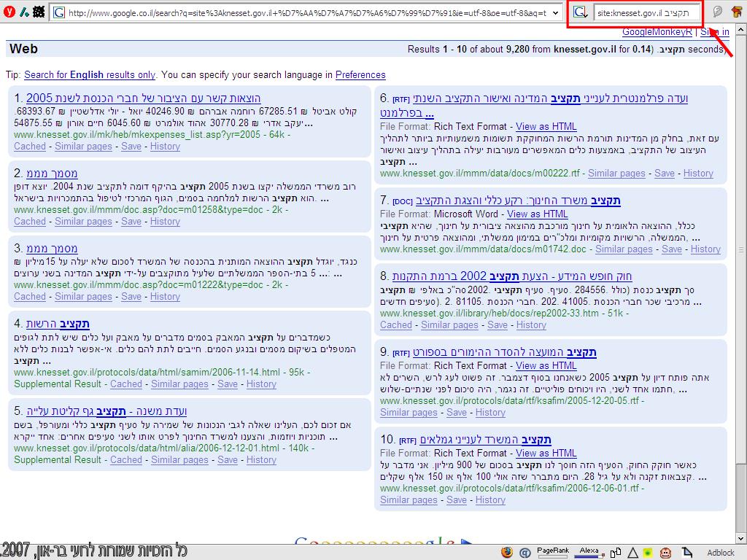Open result 3 title link
747x560 pixels.
pyautogui.click(x=52, y=249)
